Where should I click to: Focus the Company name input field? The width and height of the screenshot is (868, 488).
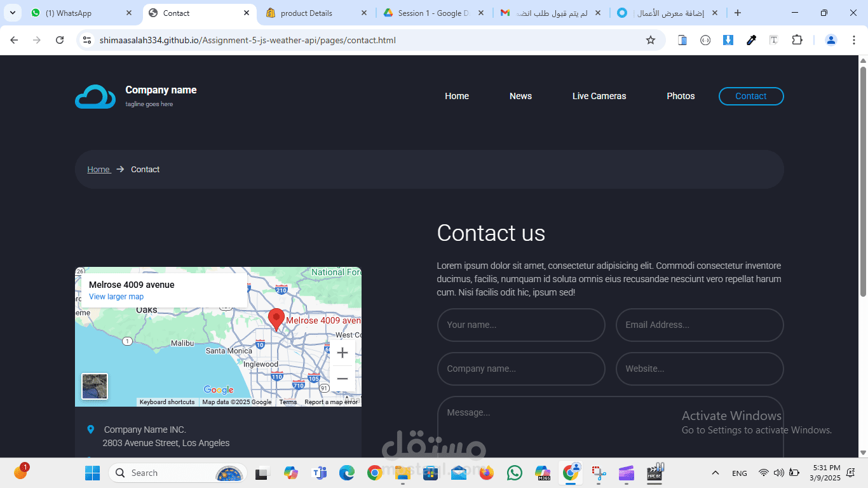click(521, 369)
